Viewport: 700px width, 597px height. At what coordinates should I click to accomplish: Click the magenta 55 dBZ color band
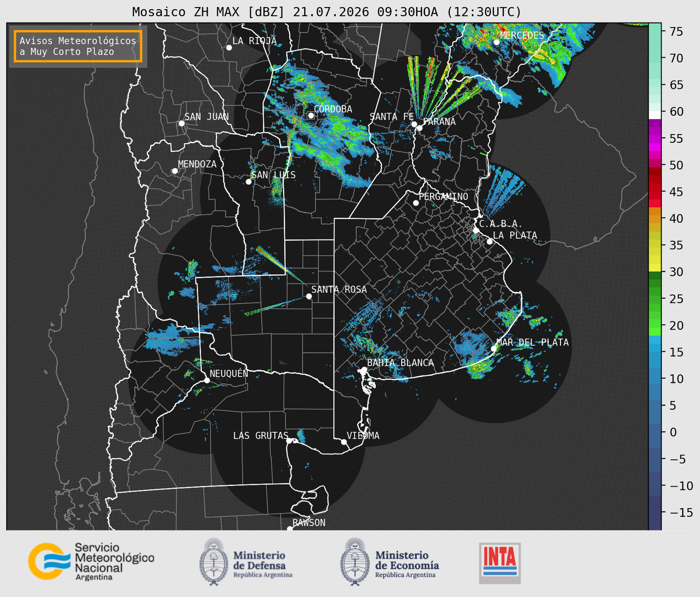tap(655, 139)
